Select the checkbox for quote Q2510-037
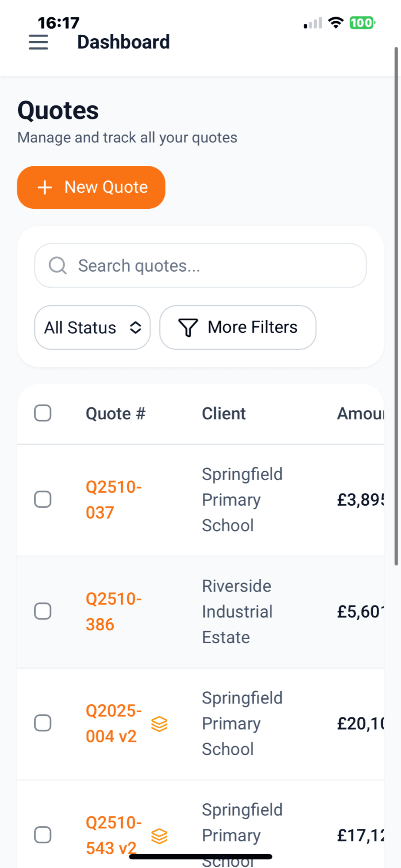This screenshot has height=868, width=401. (x=43, y=500)
